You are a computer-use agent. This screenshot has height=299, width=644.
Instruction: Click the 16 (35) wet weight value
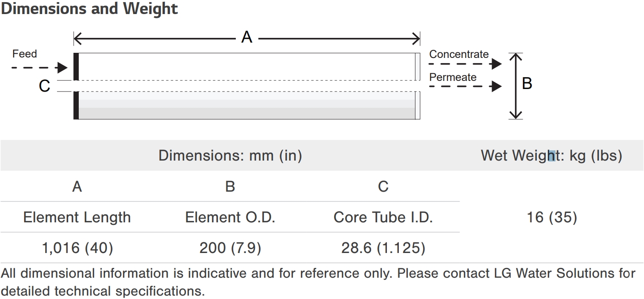pyautogui.click(x=552, y=217)
